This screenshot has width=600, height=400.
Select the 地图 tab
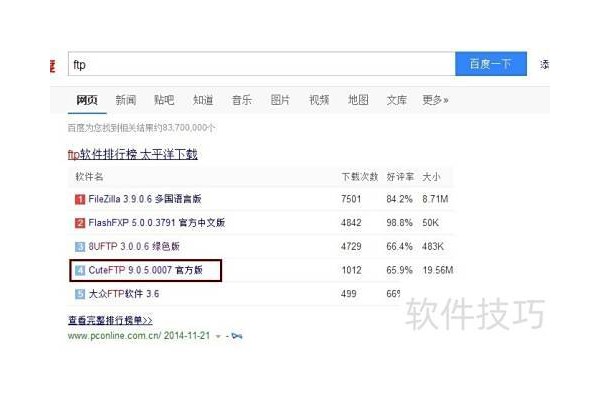[x=358, y=100]
